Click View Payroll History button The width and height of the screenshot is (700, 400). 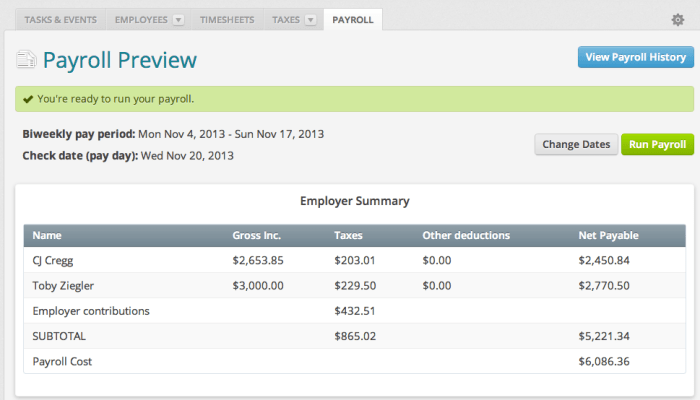(636, 57)
